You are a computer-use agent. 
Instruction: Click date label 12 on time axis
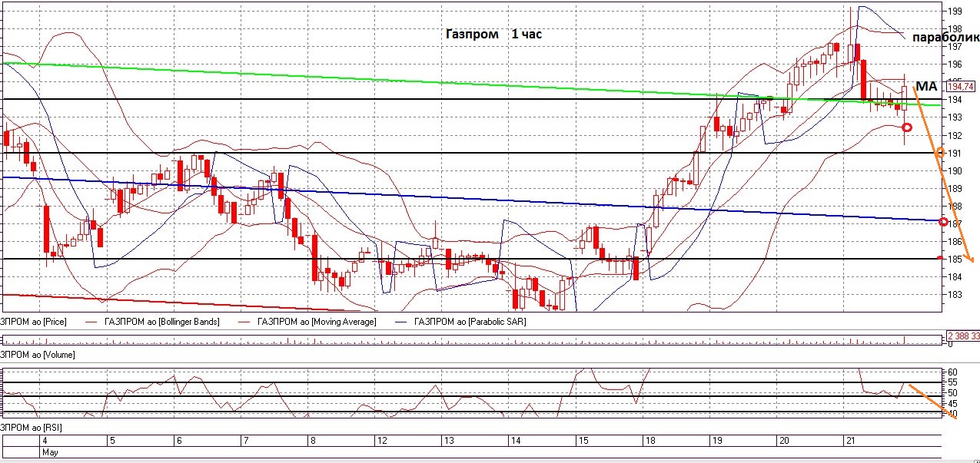click(380, 441)
